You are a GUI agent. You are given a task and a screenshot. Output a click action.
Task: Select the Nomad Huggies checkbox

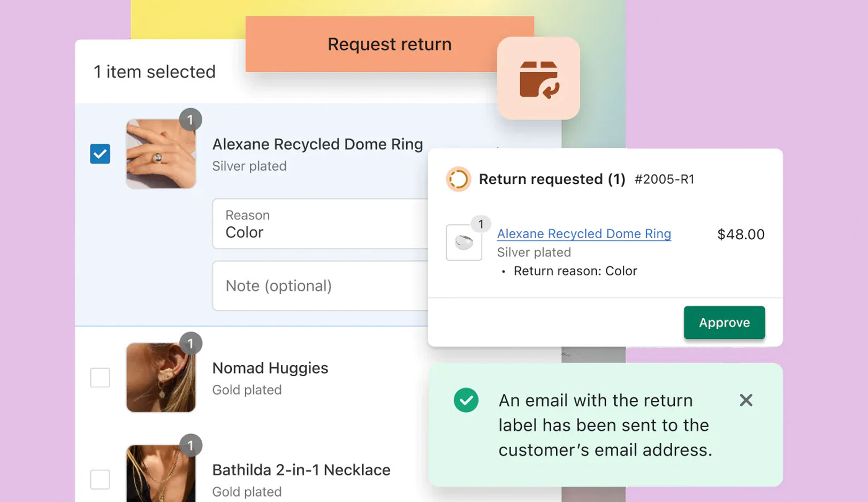pos(100,378)
